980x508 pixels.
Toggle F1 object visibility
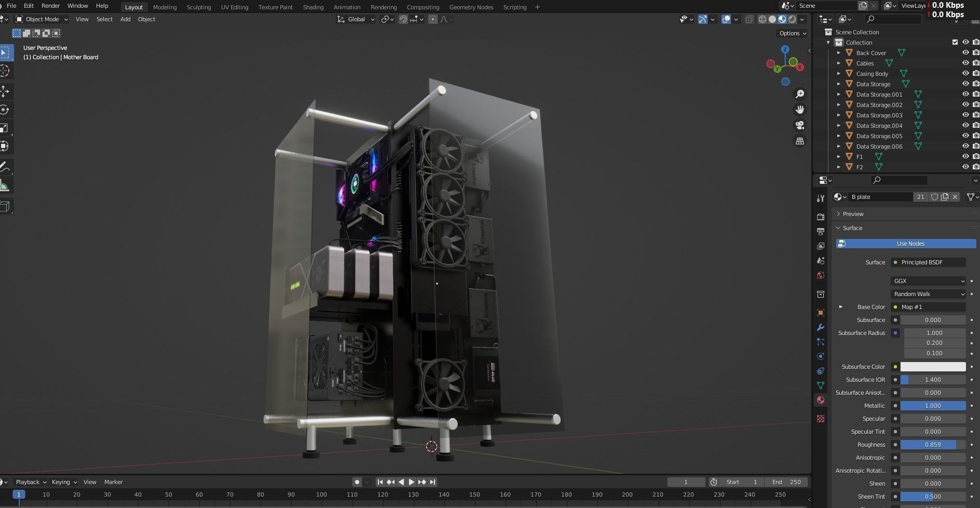click(965, 156)
